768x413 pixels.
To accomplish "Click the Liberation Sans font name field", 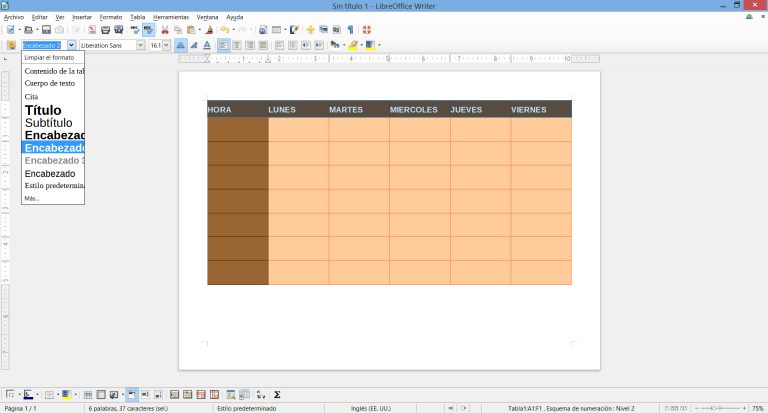I will [108, 45].
